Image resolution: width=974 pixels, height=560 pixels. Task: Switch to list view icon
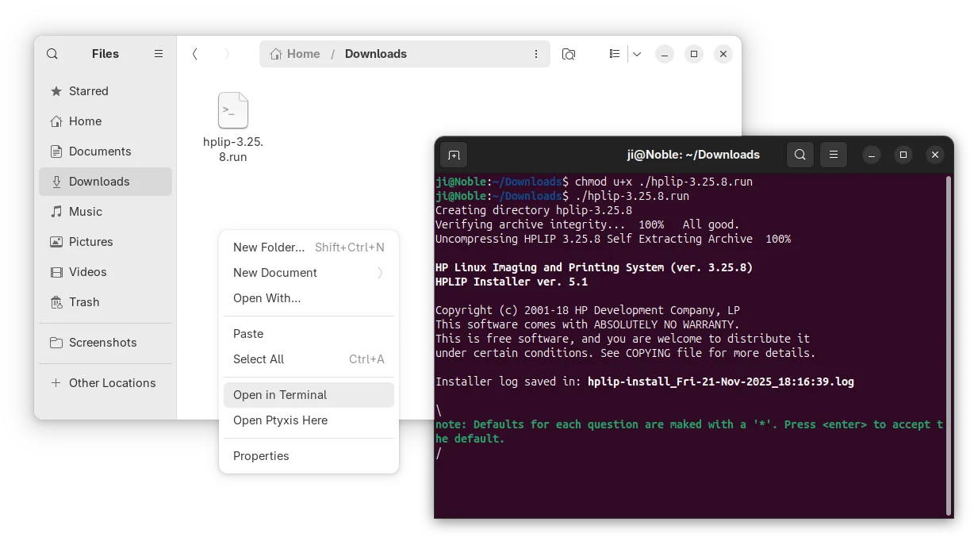(x=615, y=54)
